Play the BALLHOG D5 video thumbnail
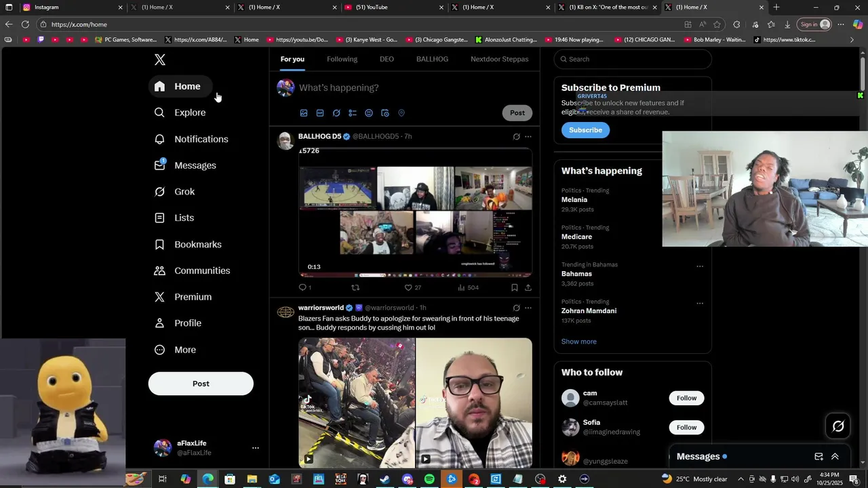The image size is (868, 488). pyautogui.click(x=415, y=212)
